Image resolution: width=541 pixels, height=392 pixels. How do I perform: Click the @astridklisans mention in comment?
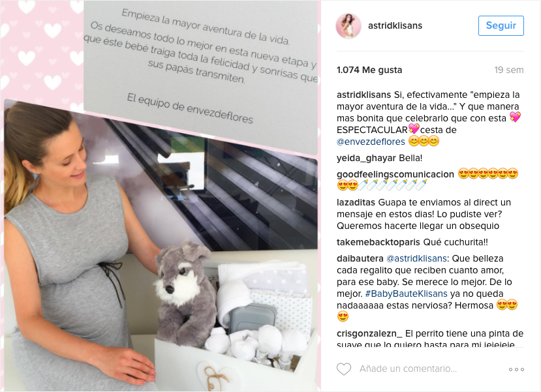point(416,258)
